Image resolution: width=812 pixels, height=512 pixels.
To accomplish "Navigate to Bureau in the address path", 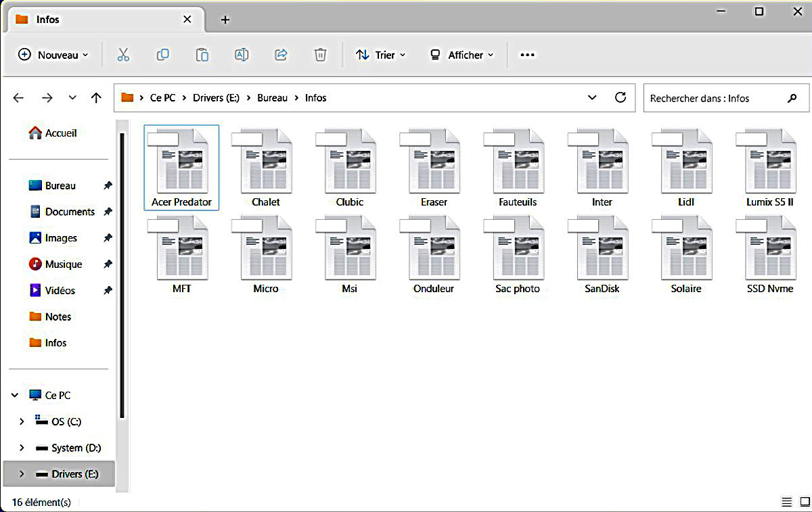I will coord(272,98).
